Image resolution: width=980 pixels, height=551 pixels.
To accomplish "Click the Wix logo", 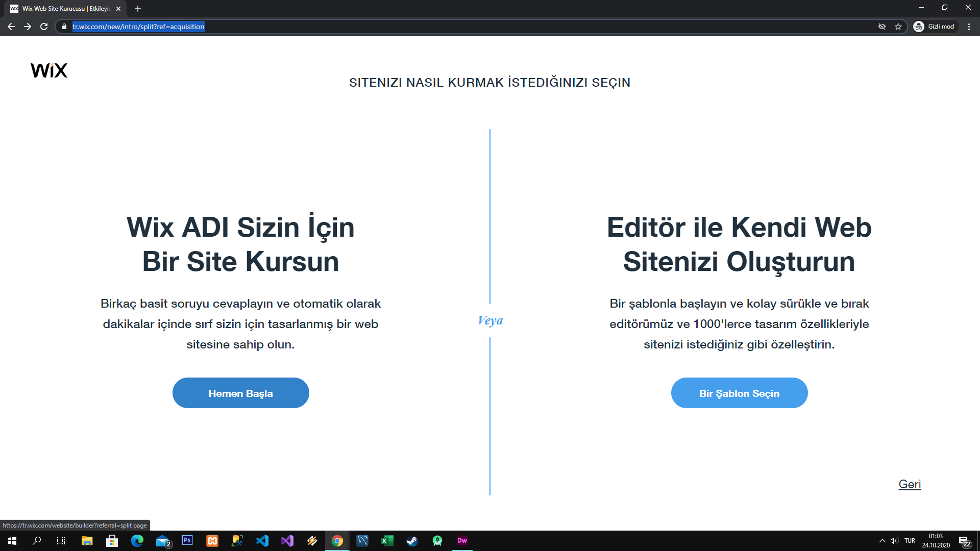I will point(49,70).
